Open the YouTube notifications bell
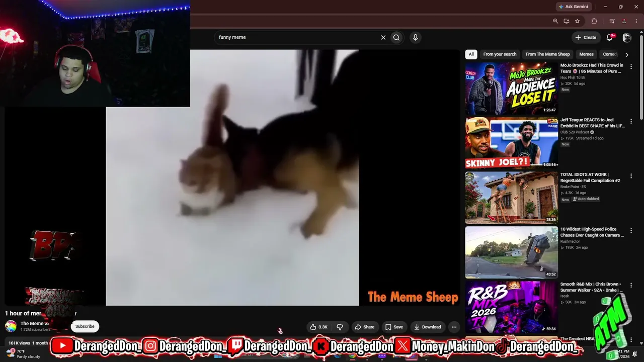Screen dimensions: 644x362 coord(610,37)
